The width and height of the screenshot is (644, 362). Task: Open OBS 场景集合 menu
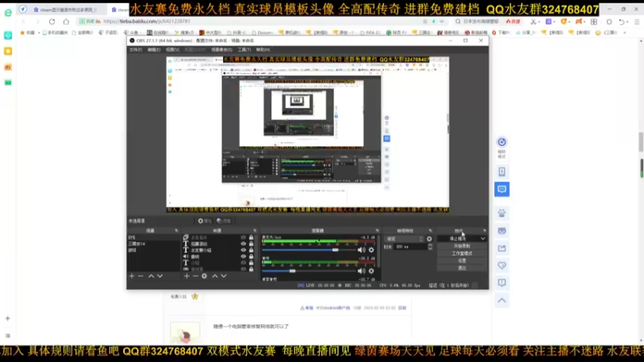pyautogui.click(x=221, y=50)
